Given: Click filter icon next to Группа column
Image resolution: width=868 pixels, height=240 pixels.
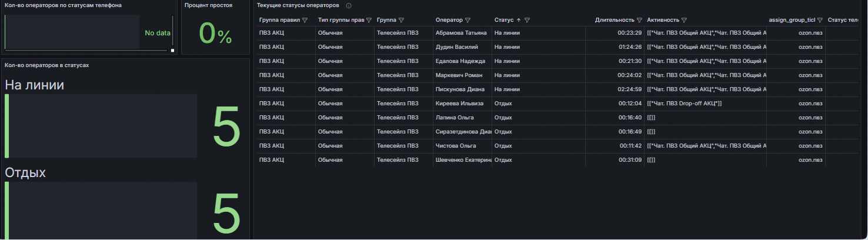Looking at the screenshot, I should tap(401, 20).
